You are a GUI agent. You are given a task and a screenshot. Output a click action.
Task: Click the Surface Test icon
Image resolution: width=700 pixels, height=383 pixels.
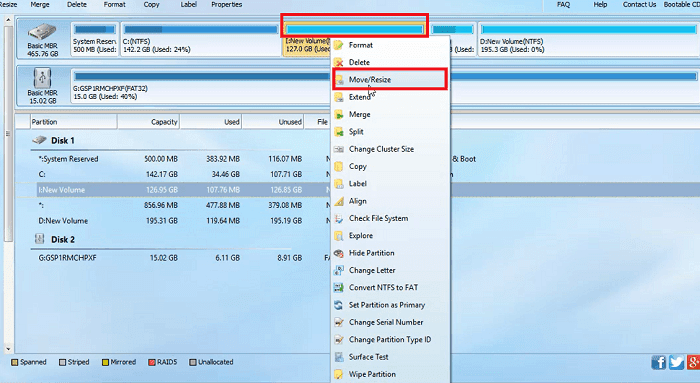pos(339,357)
